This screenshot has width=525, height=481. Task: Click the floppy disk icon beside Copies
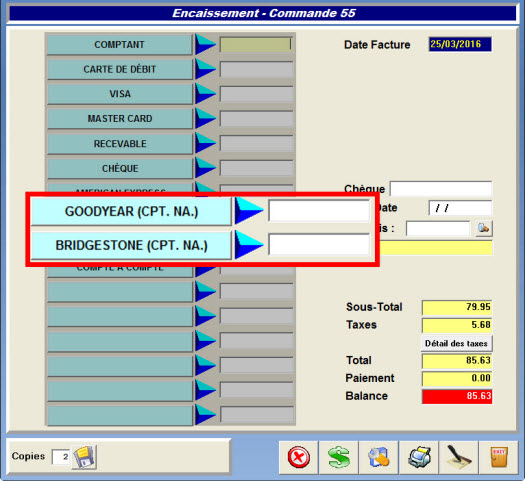[x=84, y=457]
